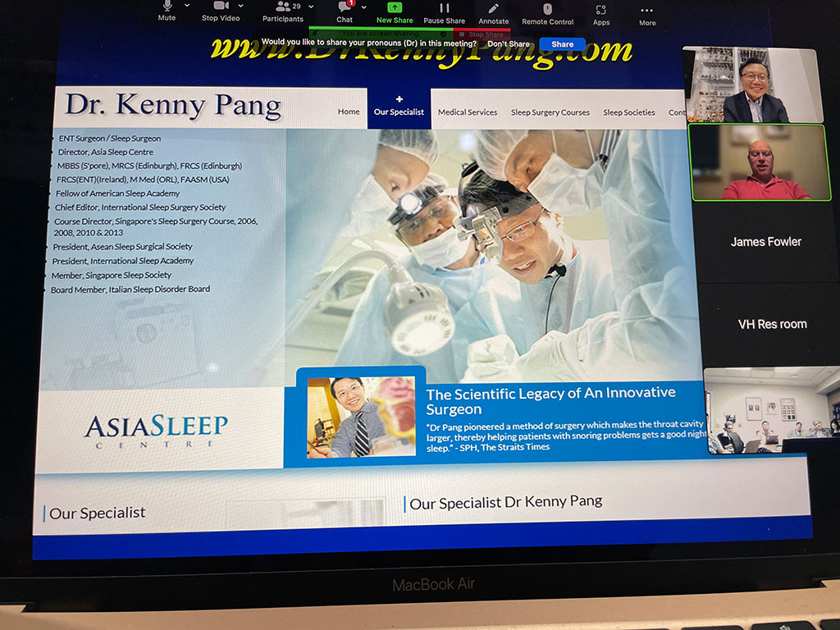Start a New Share in Zoom
This screenshot has height=630, width=840.
tap(395, 13)
